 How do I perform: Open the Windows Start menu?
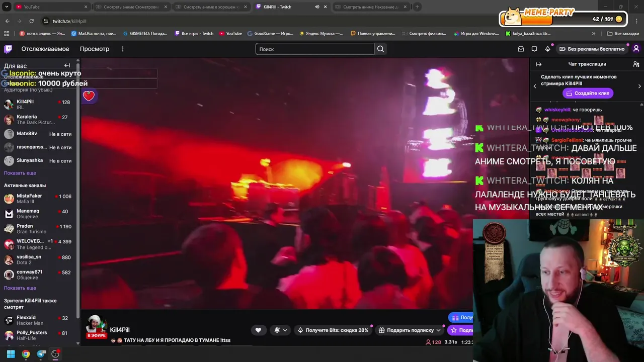click(11, 354)
